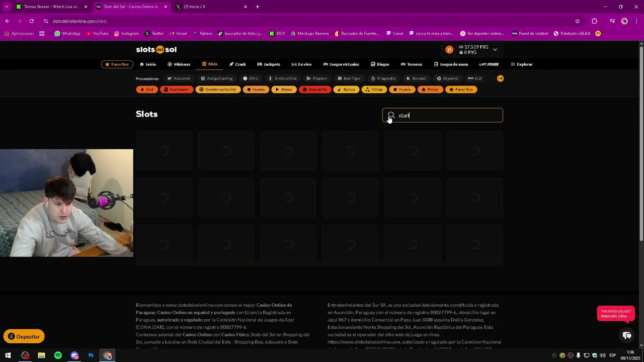Image resolution: width=644 pixels, height=362 pixels.
Task: Select the Zitro provider chip
Action: (x=250, y=78)
